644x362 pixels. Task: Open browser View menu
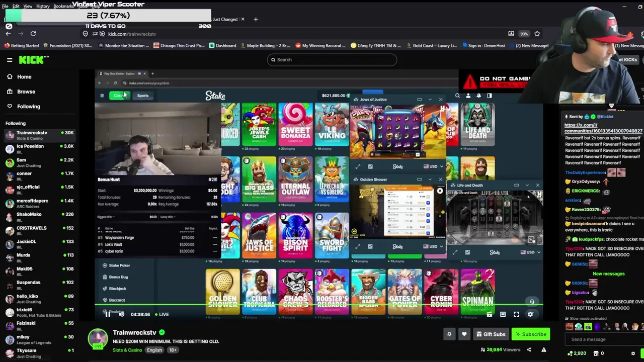[x=28, y=6]
